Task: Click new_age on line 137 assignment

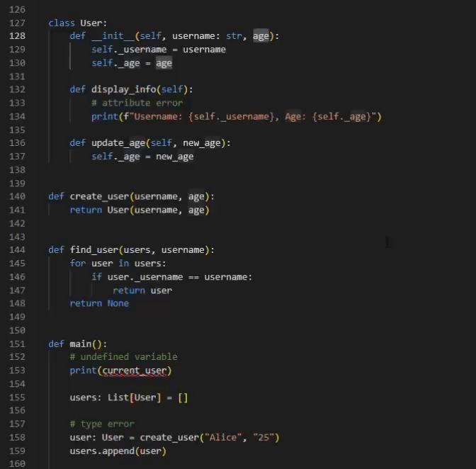Action: 174,157
